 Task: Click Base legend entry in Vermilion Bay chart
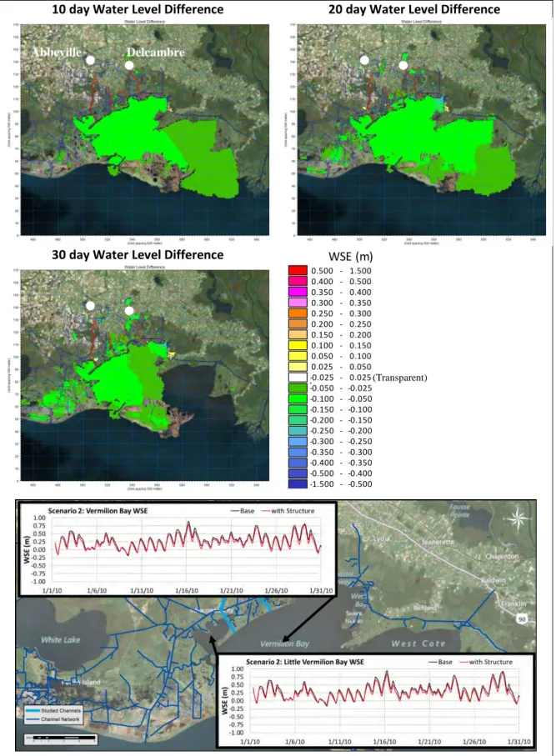(242, 511)
